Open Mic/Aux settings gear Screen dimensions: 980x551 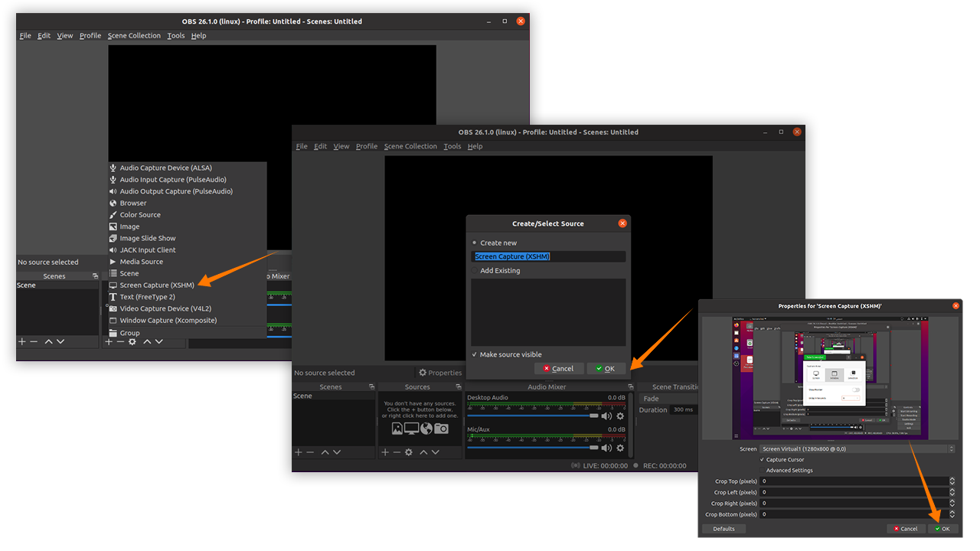tap(620, 448)
